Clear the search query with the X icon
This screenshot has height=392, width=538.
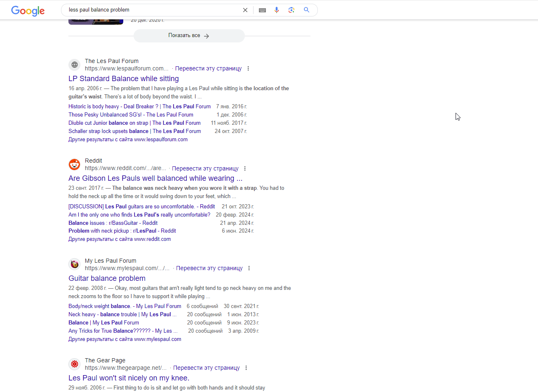(x=245, y=10)
